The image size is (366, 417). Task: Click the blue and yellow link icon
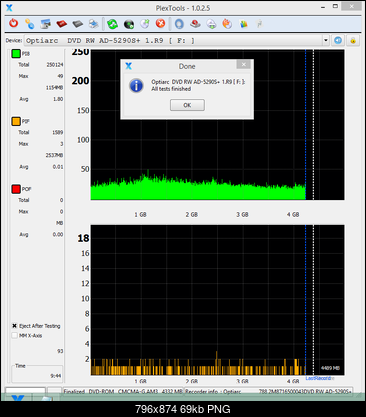click(30, 24)
